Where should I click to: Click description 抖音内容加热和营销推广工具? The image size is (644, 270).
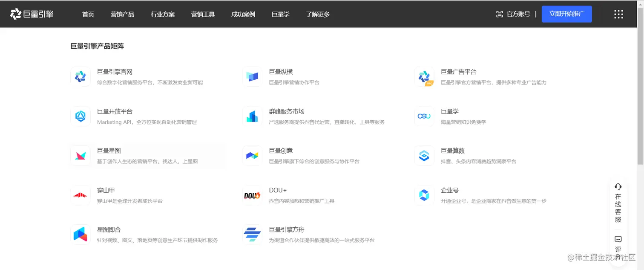pyautogui.click(x=302, y=201)
